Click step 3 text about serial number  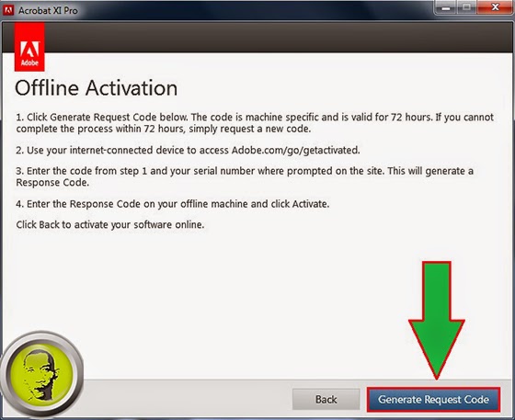point(245,176)
